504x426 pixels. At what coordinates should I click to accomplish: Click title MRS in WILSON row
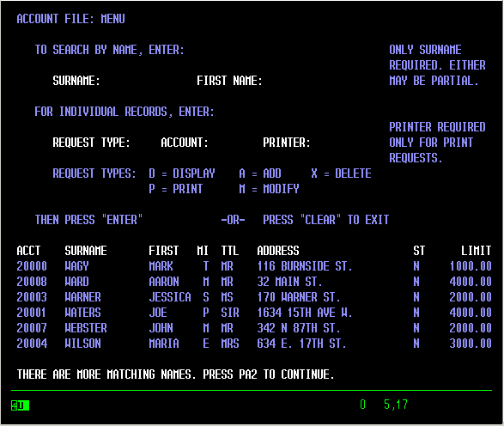coord(230,344)
